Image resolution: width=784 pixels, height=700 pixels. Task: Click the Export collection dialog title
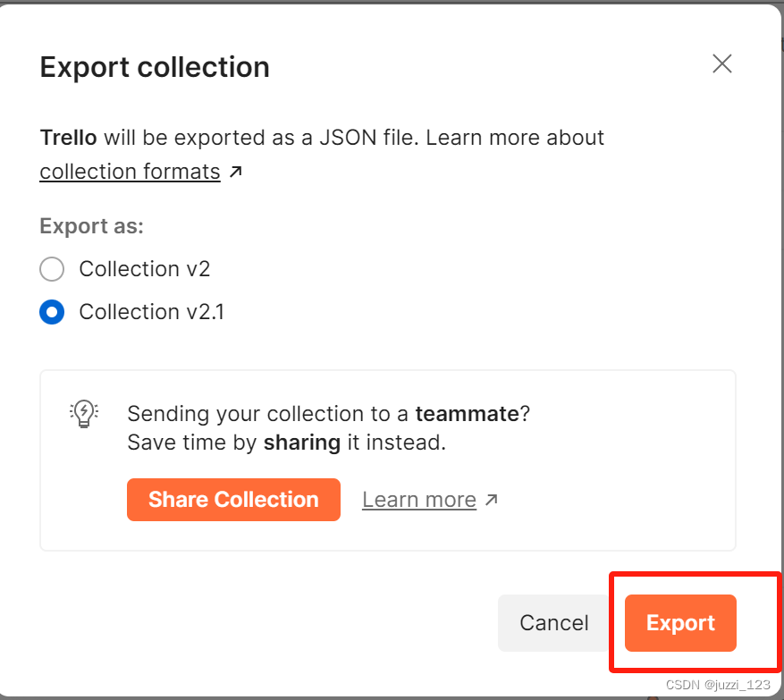[x=155, y=67]
